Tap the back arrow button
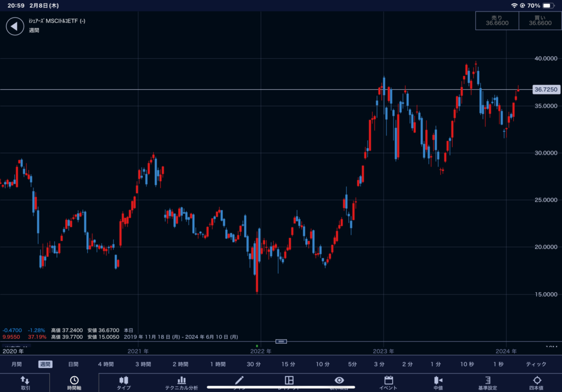The width and height of the screenshot is (562, 392). coord(15,26)
